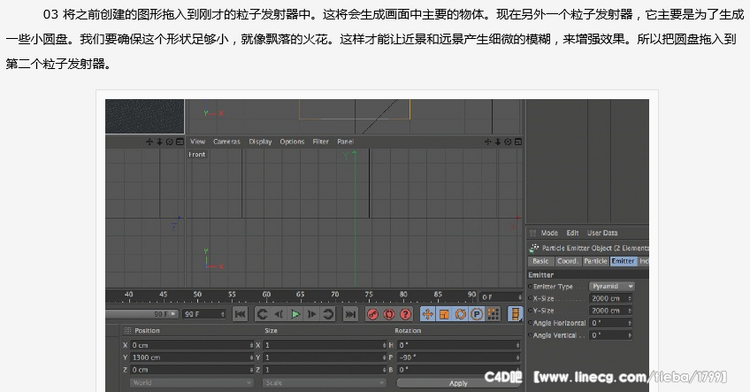Click the go to start of animation button
Image resolution: width=750 pixels, height=392 pixels.
click(x=240, y=314)
